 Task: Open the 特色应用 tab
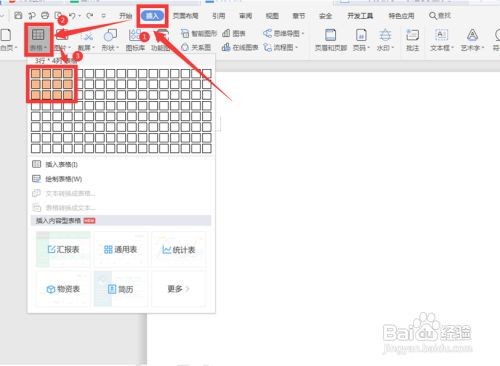point(401,16)
